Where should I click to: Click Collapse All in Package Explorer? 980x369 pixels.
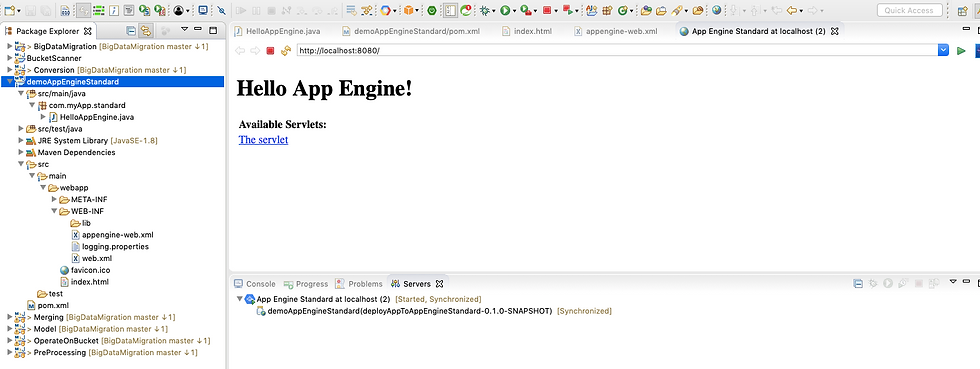(x=131, y=30)
